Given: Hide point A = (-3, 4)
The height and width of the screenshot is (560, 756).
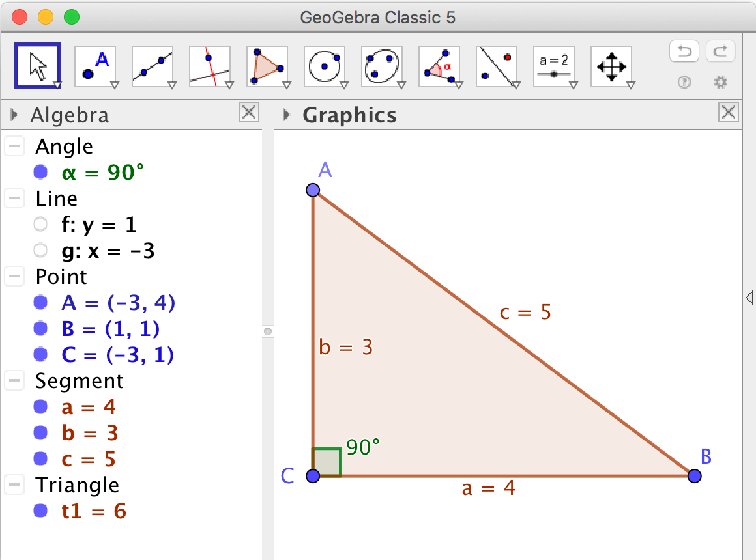Looking at the screenshot, I should [x=40, y=302].
